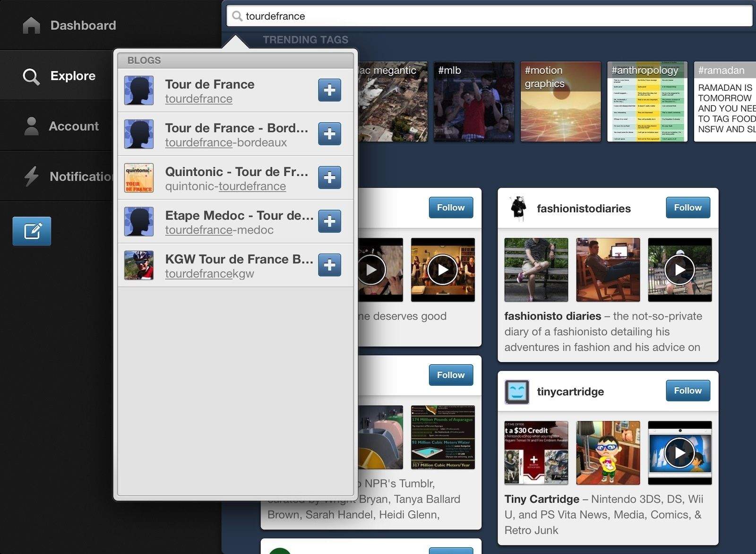Image resolution: width=756 pixels, height=554 pixels.
Task: Add KGW Tour de France blog
Action: click(x=329, y=265)
